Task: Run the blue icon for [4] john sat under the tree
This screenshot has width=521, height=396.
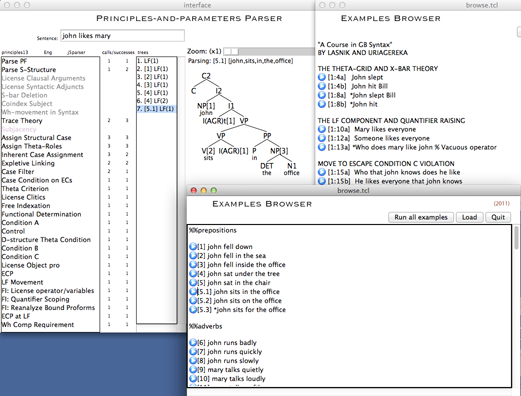Action: (193, 274)
